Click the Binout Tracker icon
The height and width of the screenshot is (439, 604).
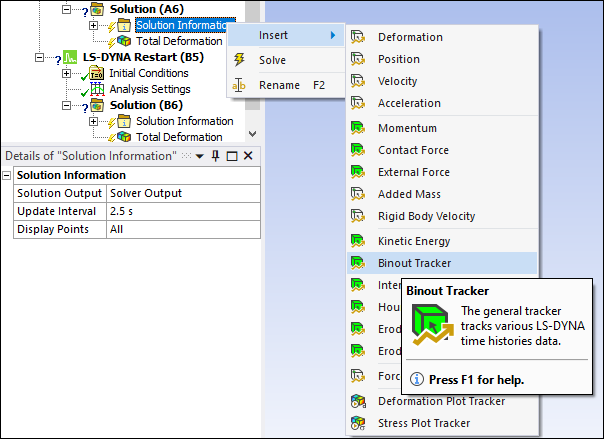[x=358, y=263]
